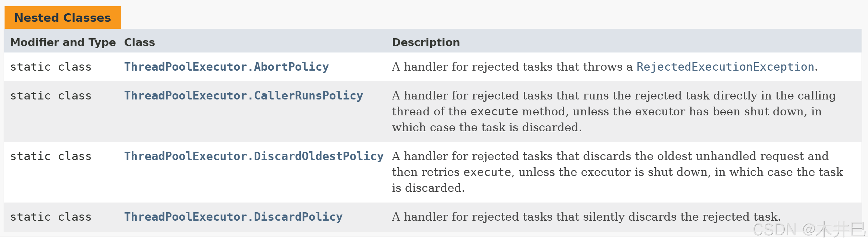Open the ThreadPoolExecutor.DiscardPolicy class link
868x244 pixels.
[x=233, y=217]
